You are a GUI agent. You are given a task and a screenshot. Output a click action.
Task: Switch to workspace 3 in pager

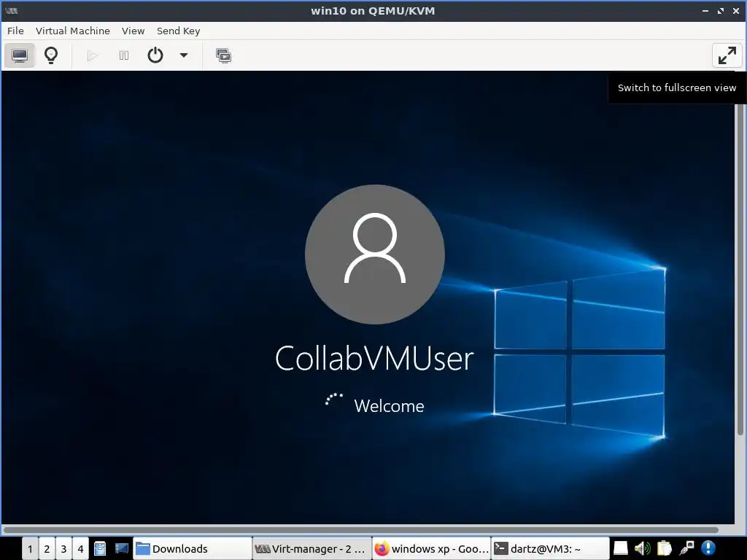point(63,548)
